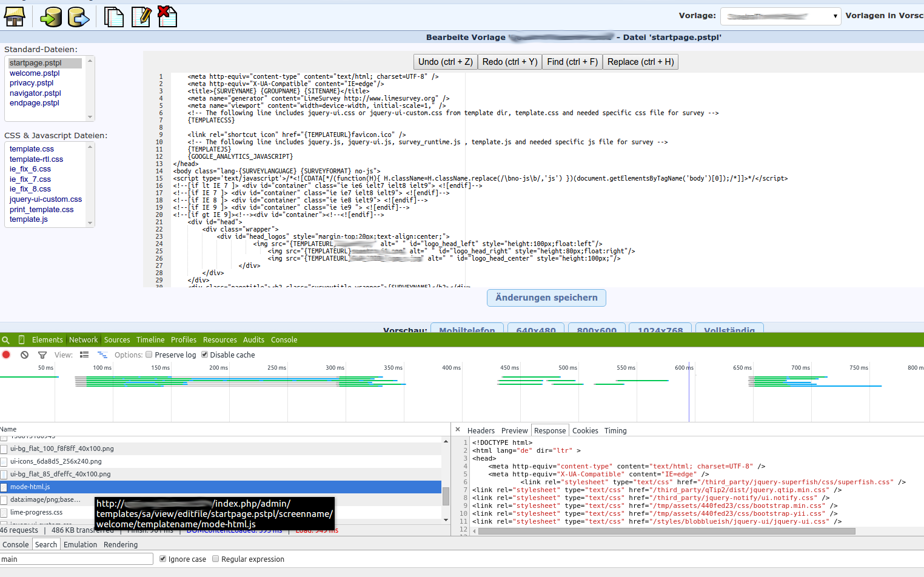Image resolution: width=924 pixels, height=577 pixels.
Task: Uncheck the Disable cache checkbox
Action: [205, 355]
